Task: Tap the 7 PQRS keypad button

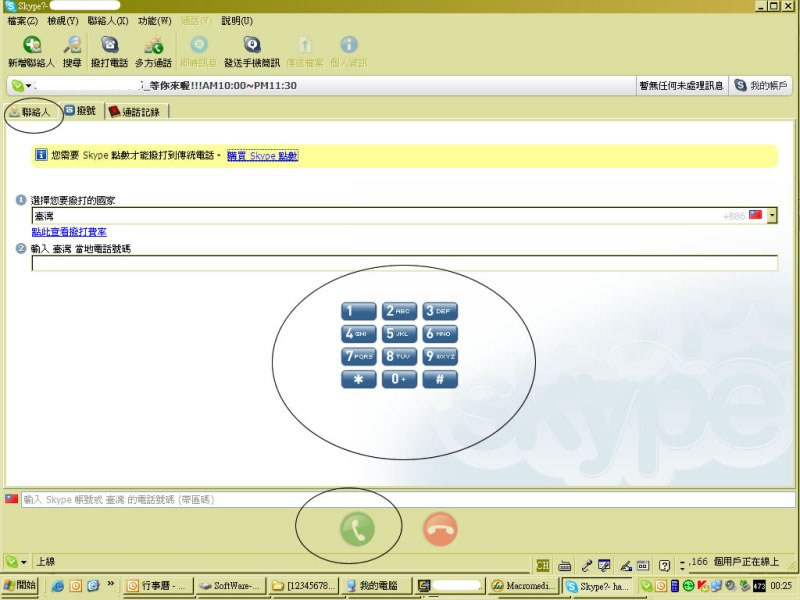Action: click(x=359, y=356)
